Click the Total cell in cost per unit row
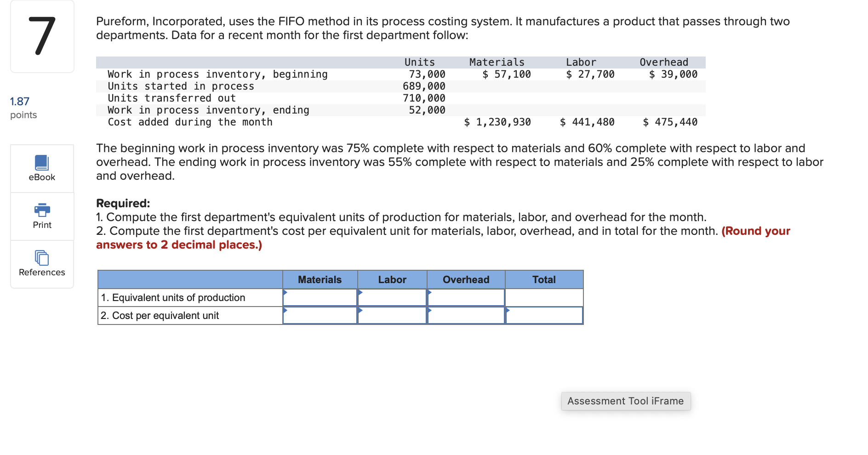868x455 pixels. pos(544,315)
